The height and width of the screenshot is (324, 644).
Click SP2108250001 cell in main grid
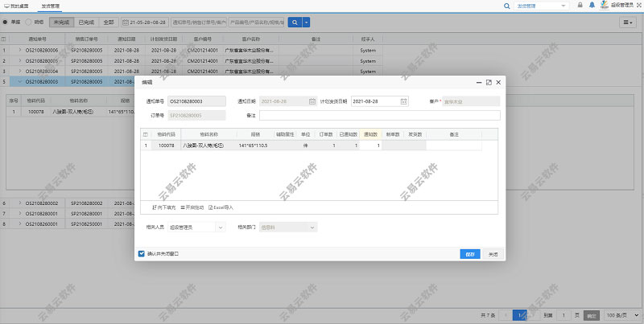(x=87, y=224)
